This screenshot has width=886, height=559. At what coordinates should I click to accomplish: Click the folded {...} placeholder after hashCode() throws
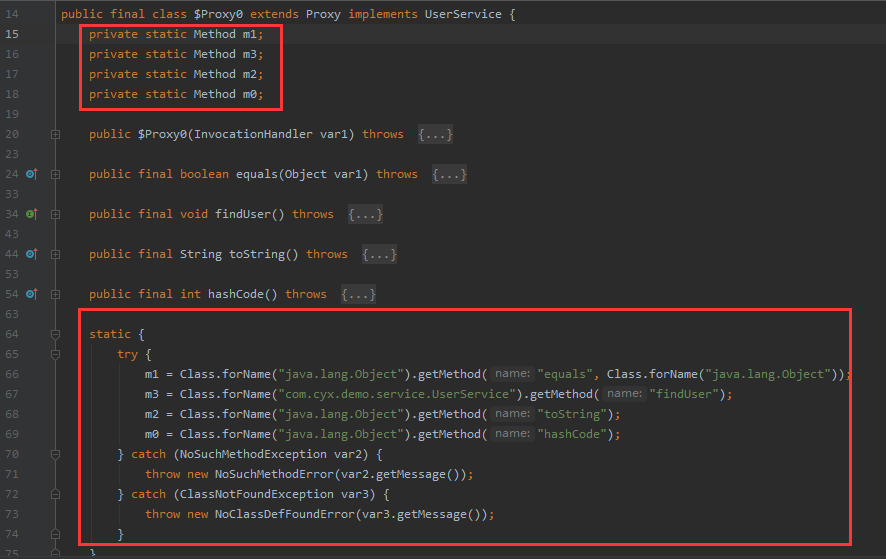(x=358, y=294)
